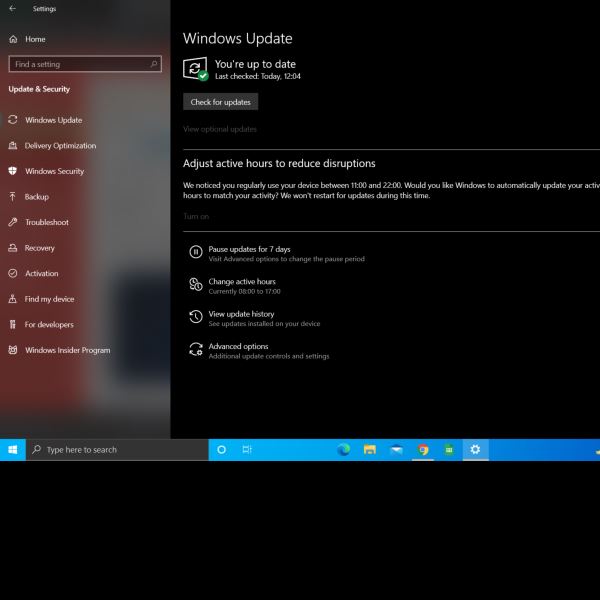Viewport: 600px width, 600px height.
Task: Open Advanced options
Action: tap(238, 346)
